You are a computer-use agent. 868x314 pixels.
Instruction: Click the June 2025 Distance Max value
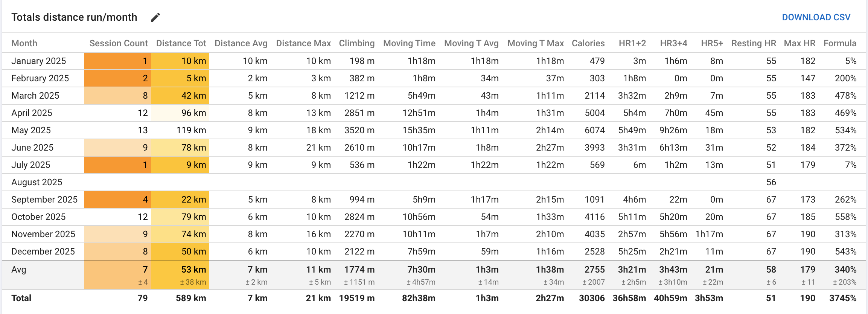pos(318,147)
